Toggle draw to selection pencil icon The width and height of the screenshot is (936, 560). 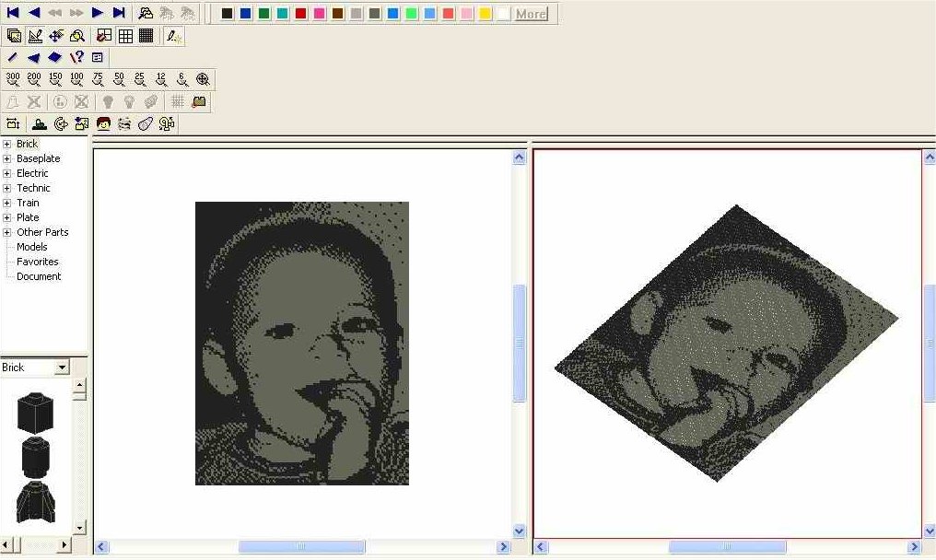174,36
